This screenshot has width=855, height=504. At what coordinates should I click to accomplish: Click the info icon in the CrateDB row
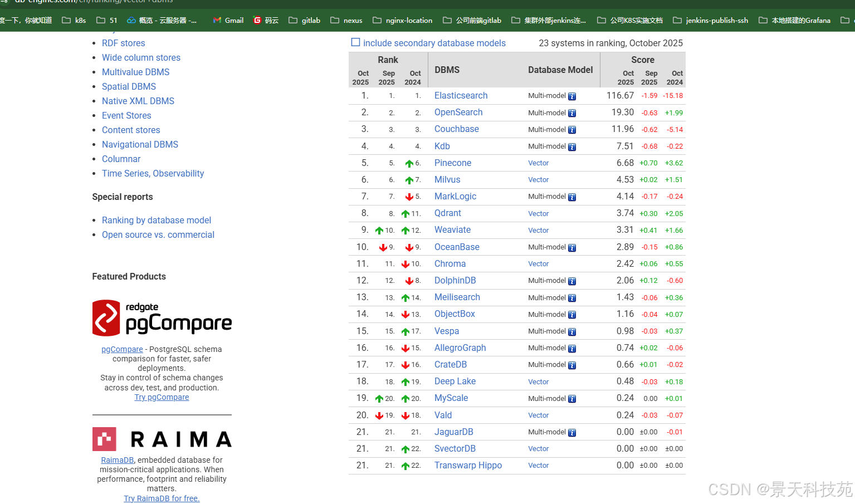coord(572,365)
